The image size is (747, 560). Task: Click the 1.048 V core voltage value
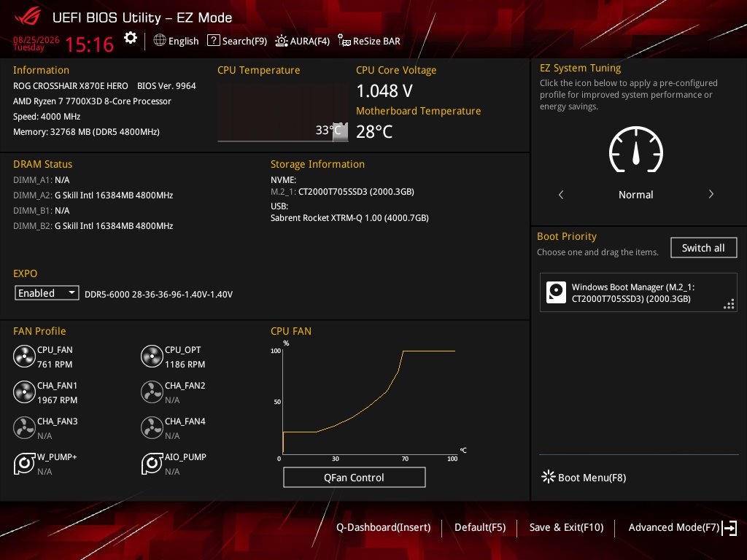click(384, 91)
